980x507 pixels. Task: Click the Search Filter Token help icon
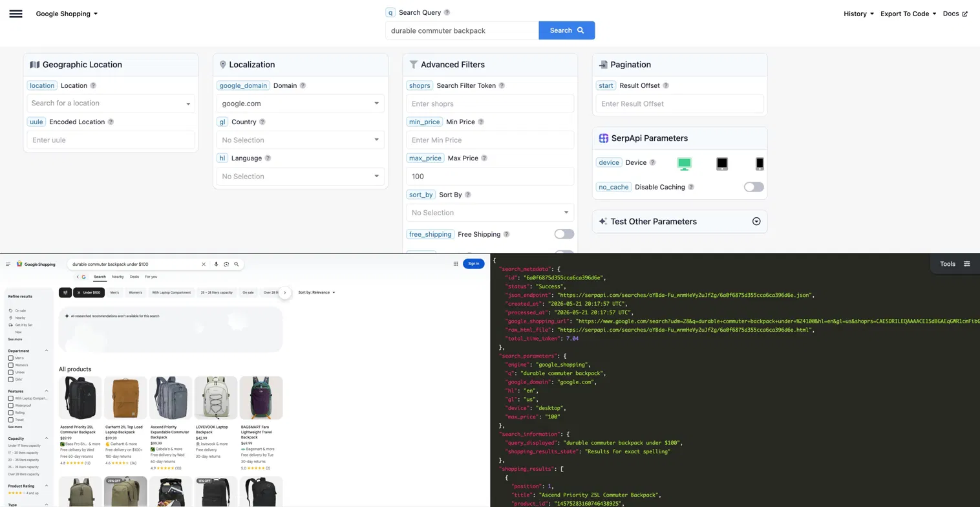coord(502,85)
